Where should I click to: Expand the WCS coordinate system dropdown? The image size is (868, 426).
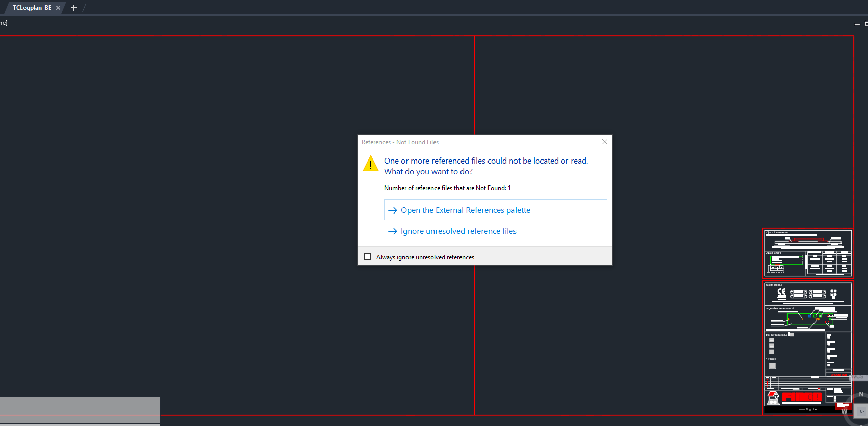tap(859, 377)
